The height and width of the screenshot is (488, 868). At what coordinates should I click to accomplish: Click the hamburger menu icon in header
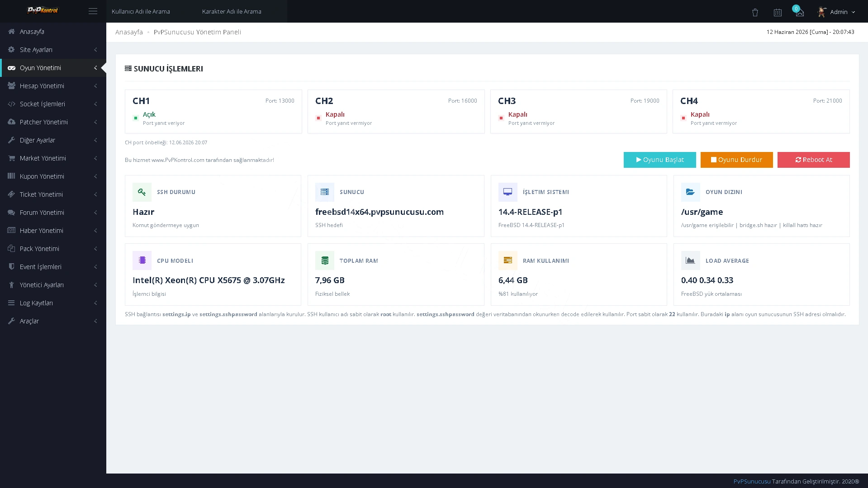click(93, 11)
